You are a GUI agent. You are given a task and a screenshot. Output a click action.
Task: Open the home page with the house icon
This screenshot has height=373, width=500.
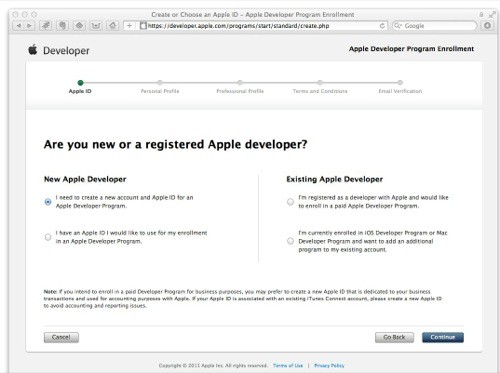pyautogui.click(x=113, y=26)
